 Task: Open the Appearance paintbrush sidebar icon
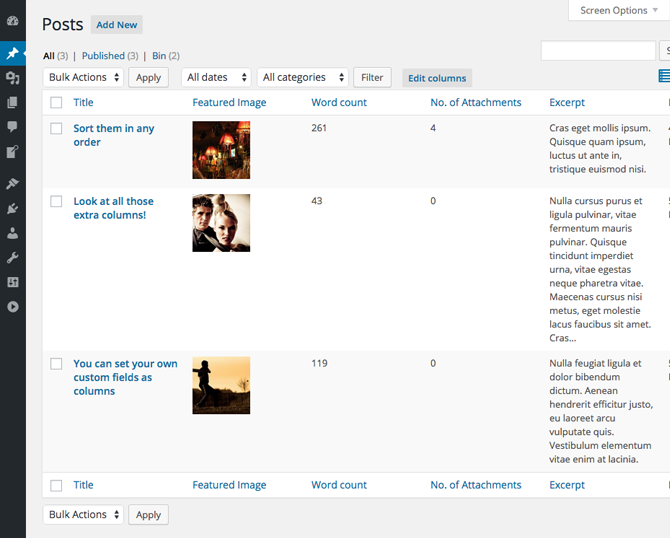12,183
